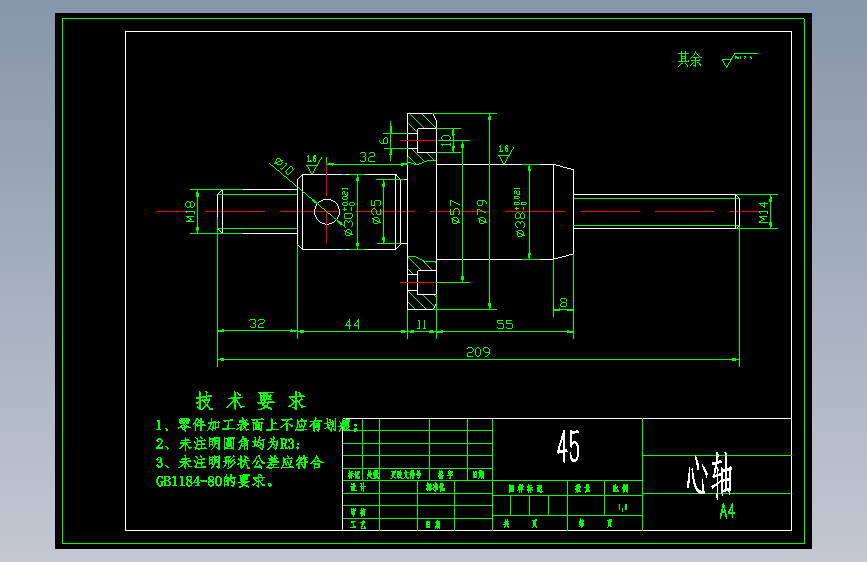Click the 工艺 row label
This screenshot has height=562, width=867.
[358, 524]
